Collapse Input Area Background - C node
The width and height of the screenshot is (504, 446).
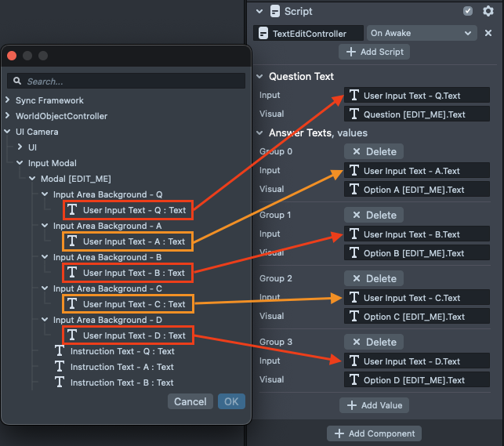click(x=45, y=288)
